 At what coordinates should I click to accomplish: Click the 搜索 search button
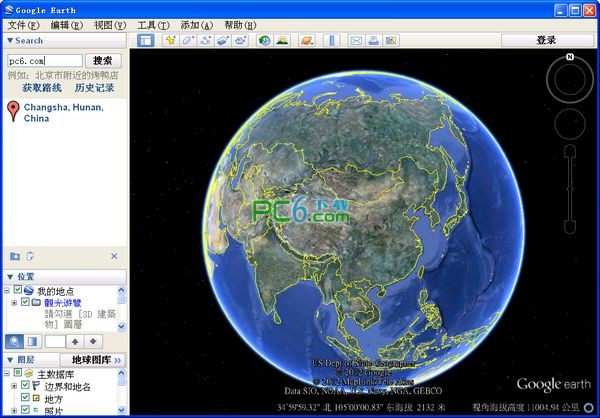103,60
